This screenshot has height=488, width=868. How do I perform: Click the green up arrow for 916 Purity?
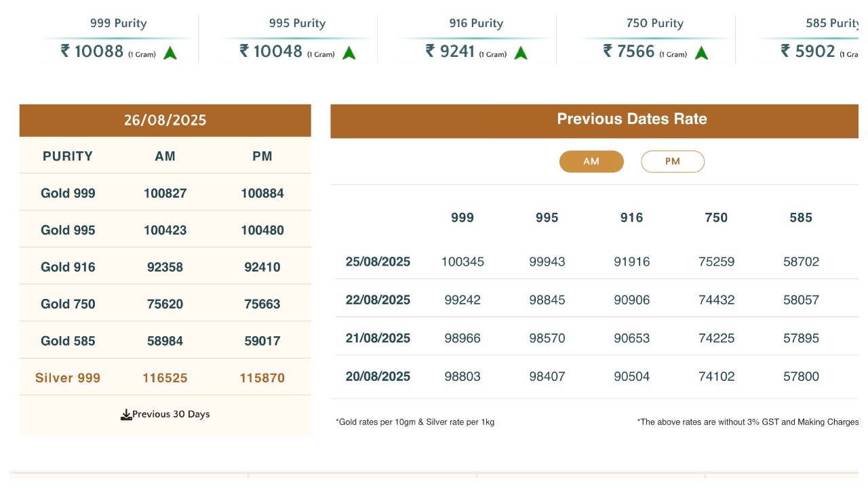(521, 53)
